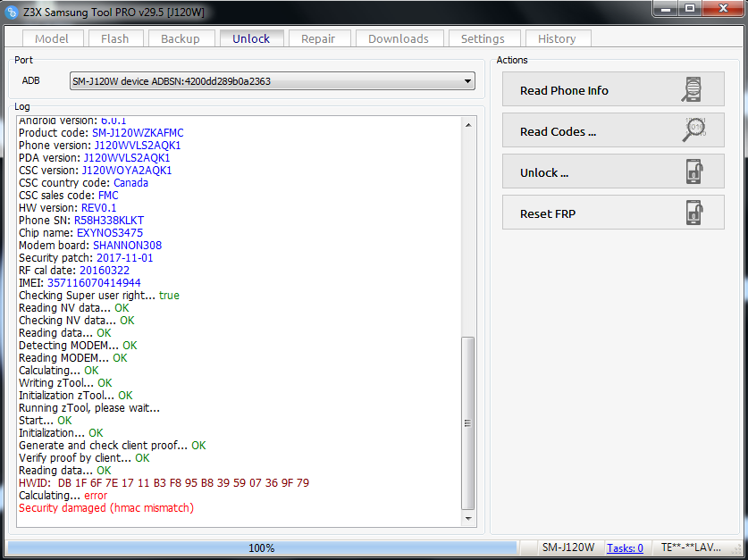The image size is (748, 560).
Task: Open the Backup tab
Action: coord(181,38)
